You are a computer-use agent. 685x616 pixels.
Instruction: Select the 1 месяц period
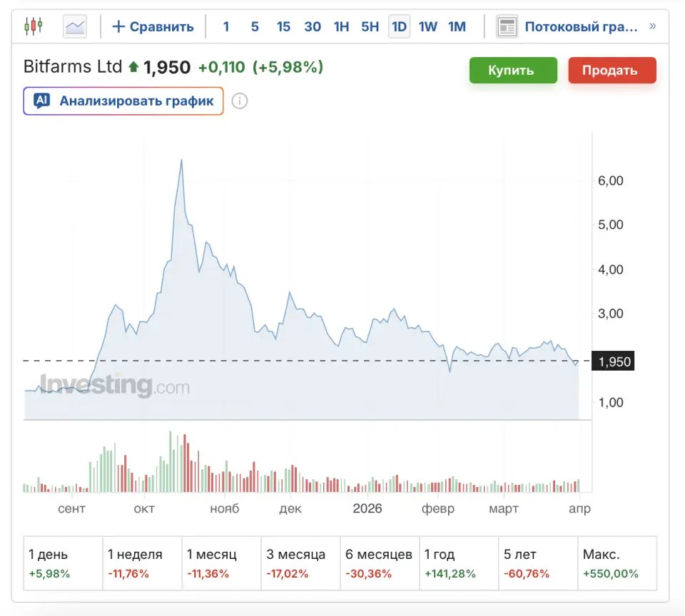click(221, 563)
